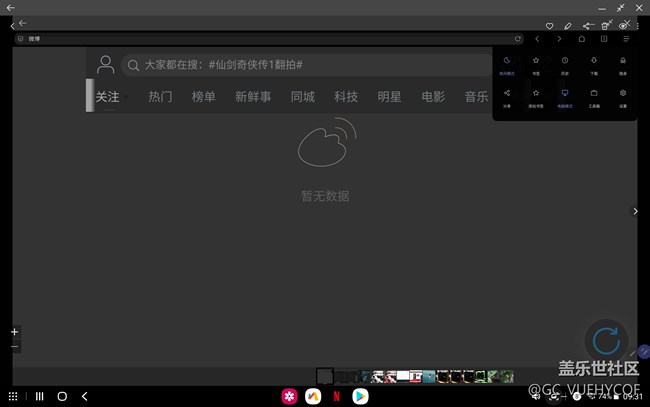Open the Netflix app in taskbar

click(337, 397)
